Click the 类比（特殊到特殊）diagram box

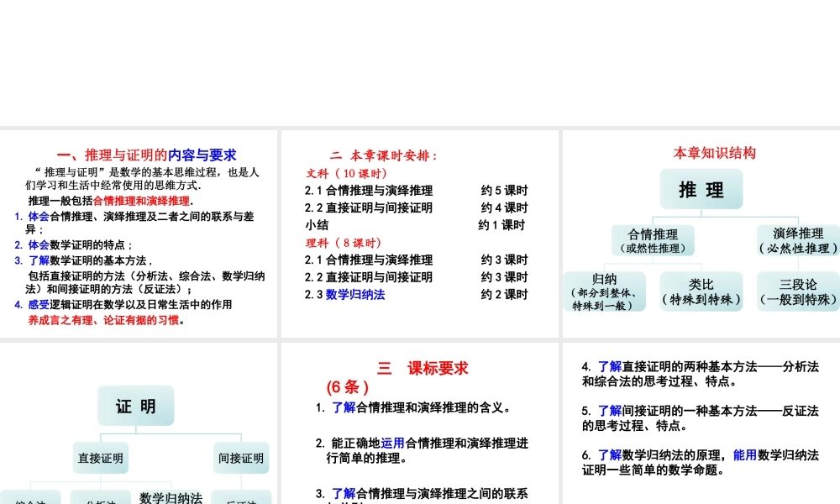701,291
